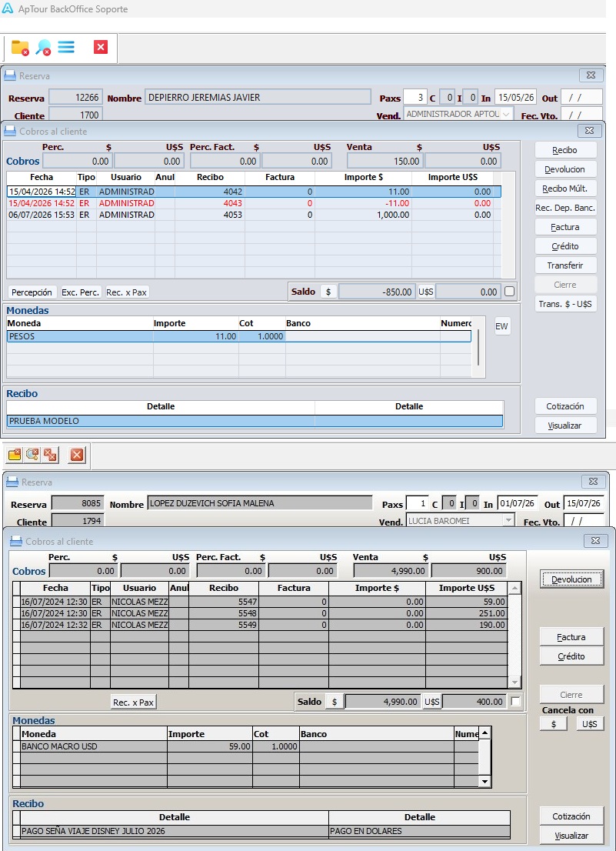Click Cotización in the LOPEZ DUZEVICH Cobros window
616x851 pixels.
coord(571,816)
